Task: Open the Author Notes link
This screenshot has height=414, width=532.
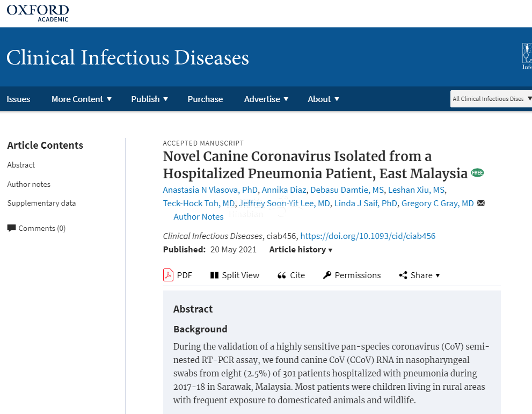Action: click(198, 216)
